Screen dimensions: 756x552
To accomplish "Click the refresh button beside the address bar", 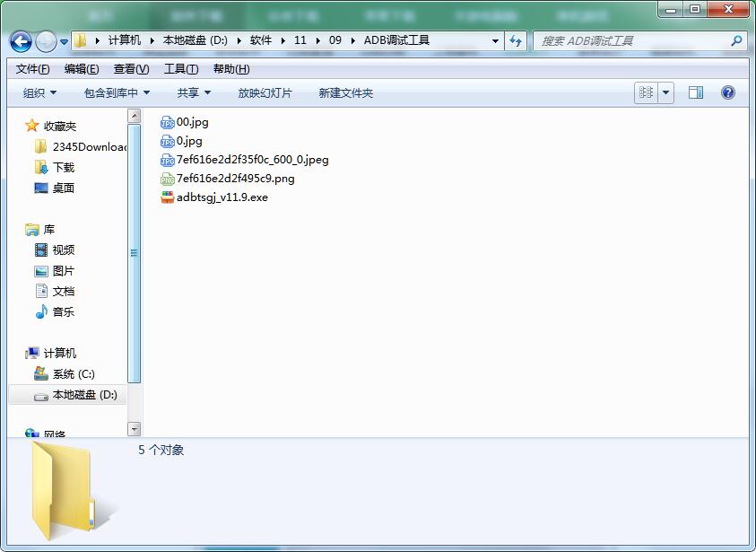I will [x=516, y=41].
